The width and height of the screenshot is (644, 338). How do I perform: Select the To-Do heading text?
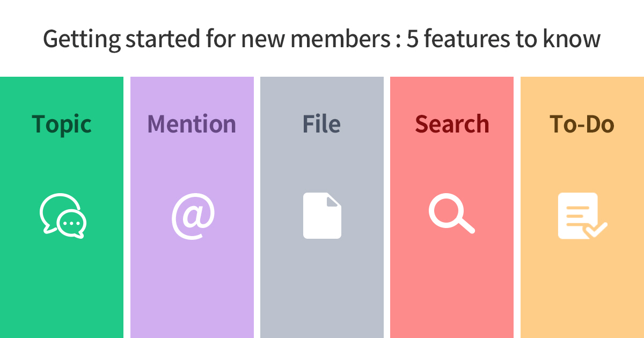click(x=582, y=124)
